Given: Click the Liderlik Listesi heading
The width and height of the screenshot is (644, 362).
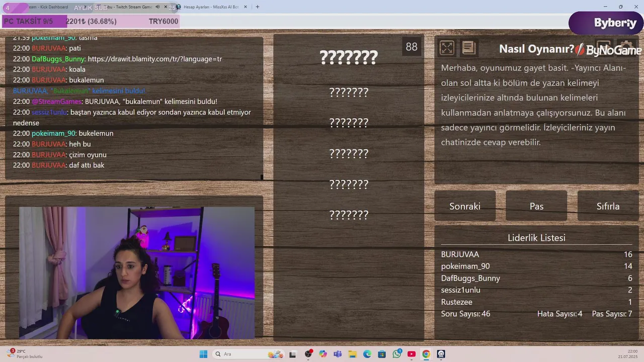Looking at the screenshot, I should tap(536, 238).
